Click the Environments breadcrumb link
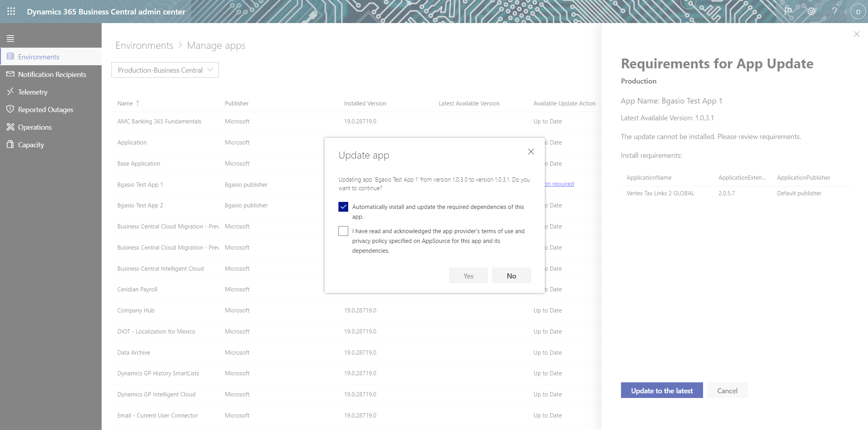The image size is (868, 430). click(x=144, y=45)
